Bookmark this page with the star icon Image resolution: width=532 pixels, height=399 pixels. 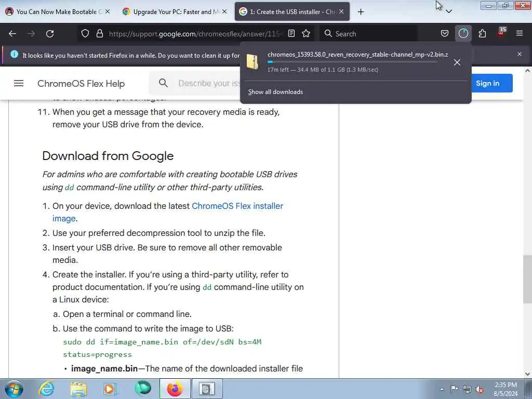pyautogui.click(x=306, y=34)
